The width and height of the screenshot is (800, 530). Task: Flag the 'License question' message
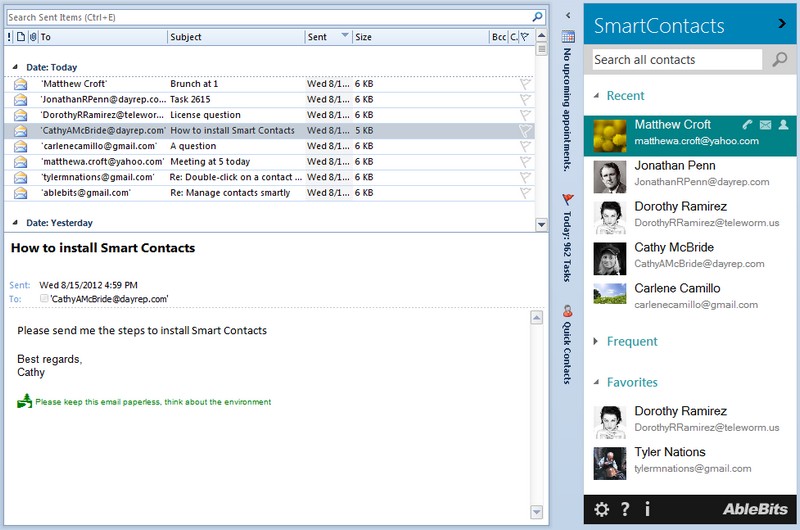[525, 115]
